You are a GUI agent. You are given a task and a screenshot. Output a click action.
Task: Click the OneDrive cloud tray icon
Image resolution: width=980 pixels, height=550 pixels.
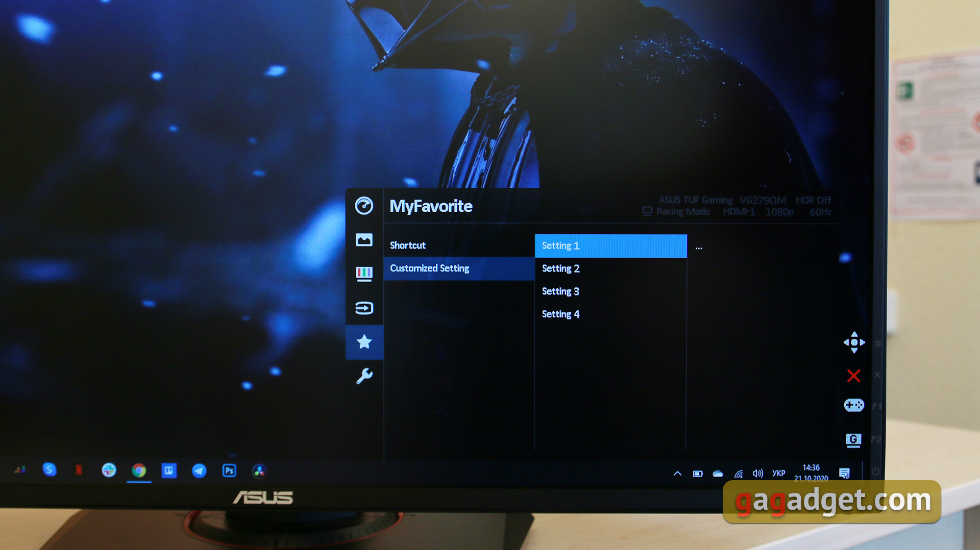click(x=718, y=474)
